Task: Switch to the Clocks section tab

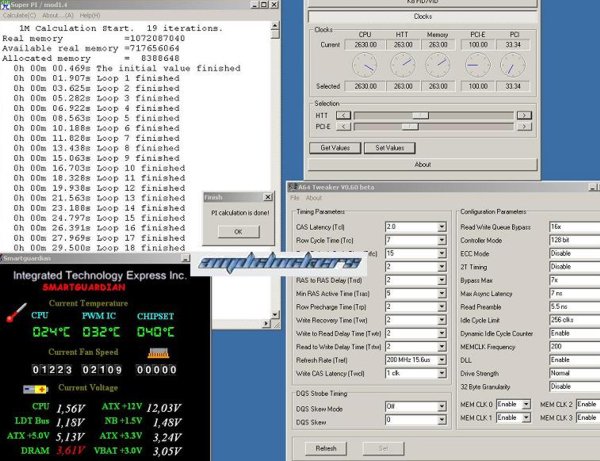Action: [x=422, y=17]
